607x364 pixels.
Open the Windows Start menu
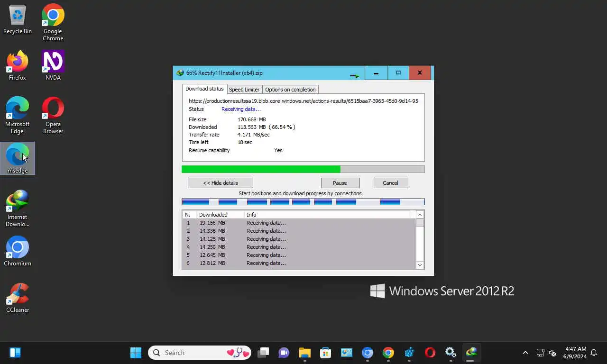tap(136, 353)
